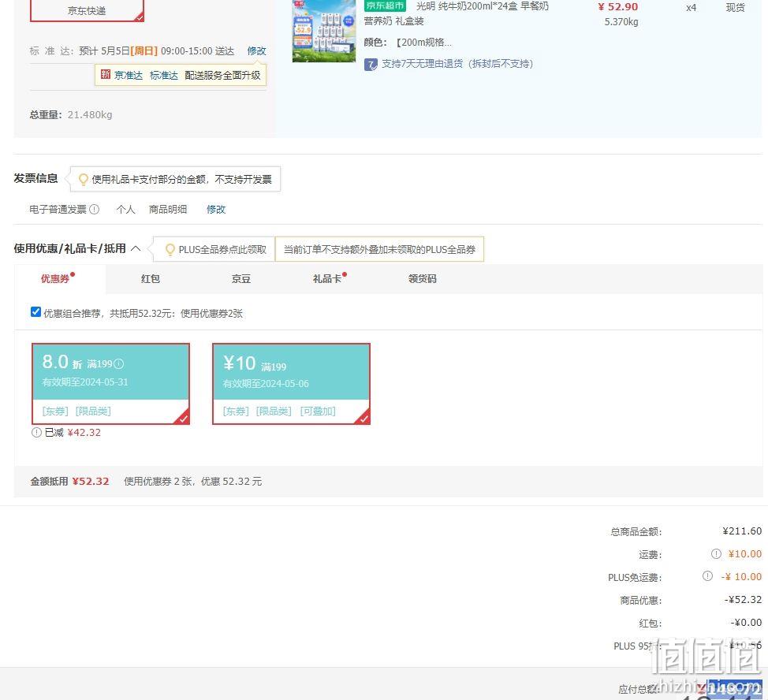Open the 标准达 delivery service link
768x700 pixels.
pos(163,76)
